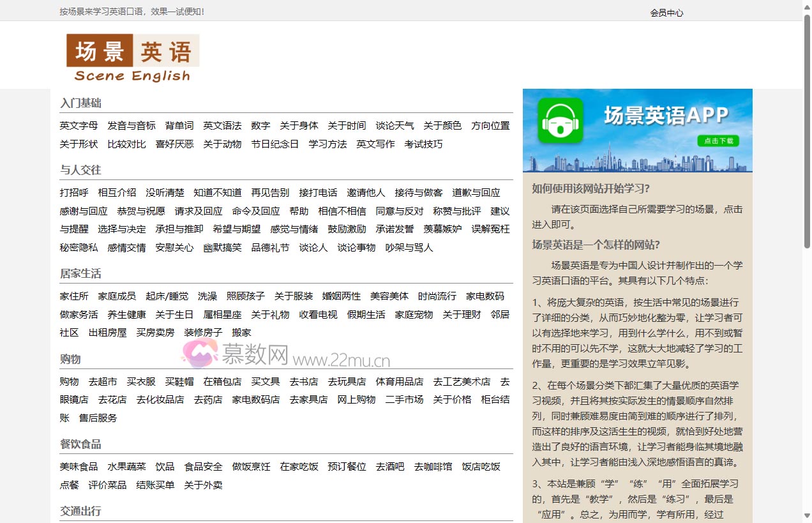The height and width of the screenshot is (523, 812).
Task: Open the 道歉与回应 apology topic
Action: click(x=476, y=193)
